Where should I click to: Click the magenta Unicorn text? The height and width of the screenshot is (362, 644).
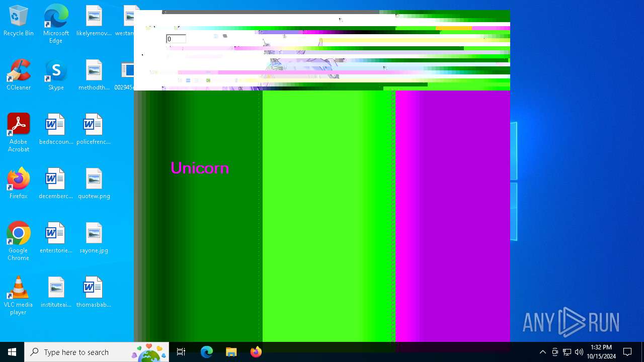click(x=200, y=168)
